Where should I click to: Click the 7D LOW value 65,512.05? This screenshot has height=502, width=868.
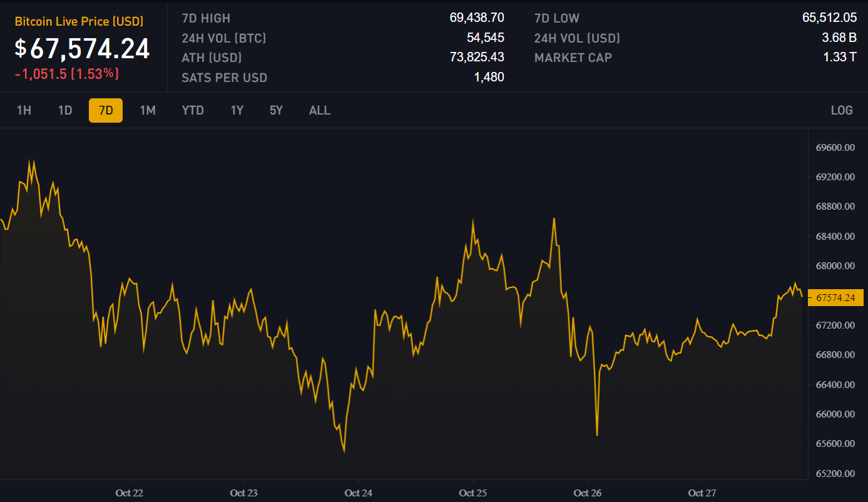click(829, 18)
